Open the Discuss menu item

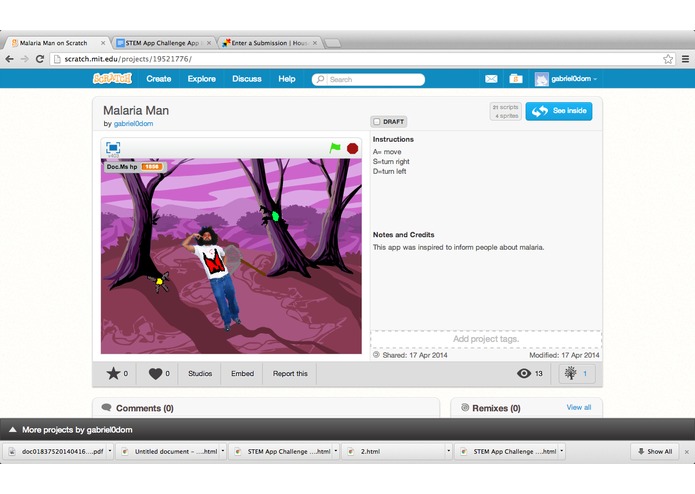[247, 79]
